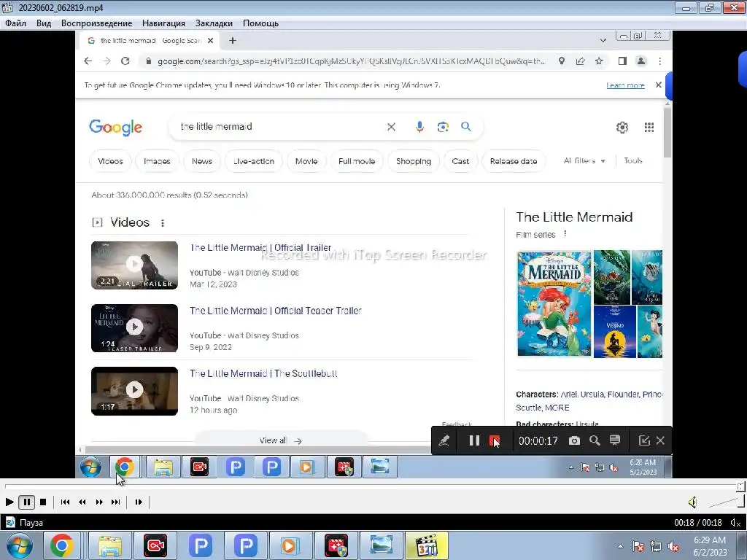Open Videos section three-dot options

(x=163, y=223)
